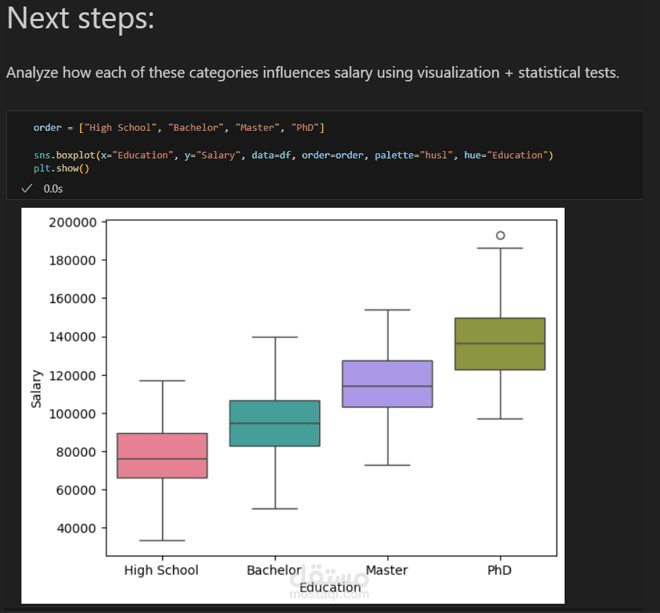Place cursor on the sns.boxplot line
The height and width of the screenshot is (613, 660).
tap(292, 155)
